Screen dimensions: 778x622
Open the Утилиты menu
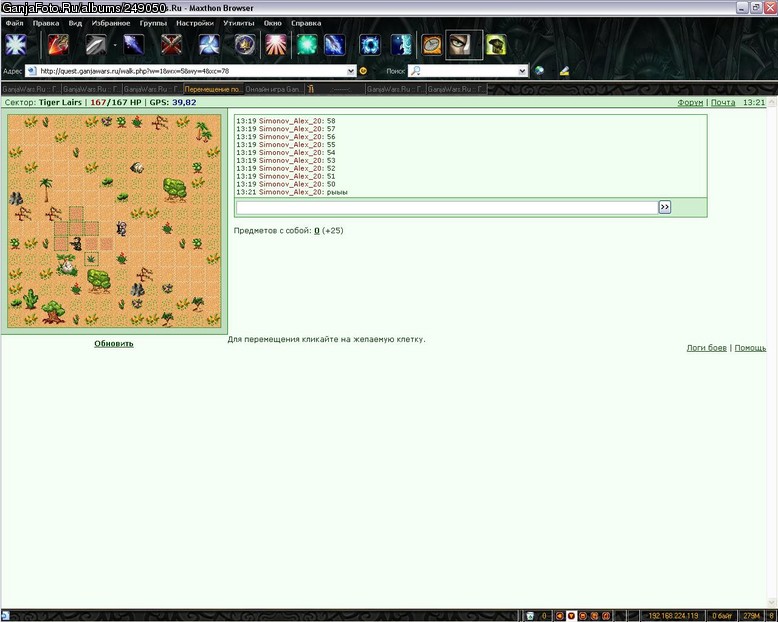pos(239,23)
